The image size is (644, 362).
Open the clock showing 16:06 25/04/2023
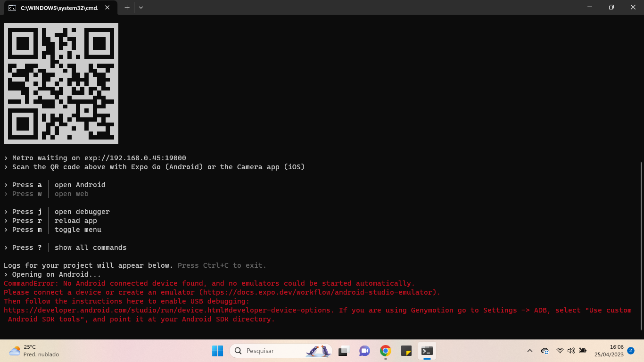point(609,351)
